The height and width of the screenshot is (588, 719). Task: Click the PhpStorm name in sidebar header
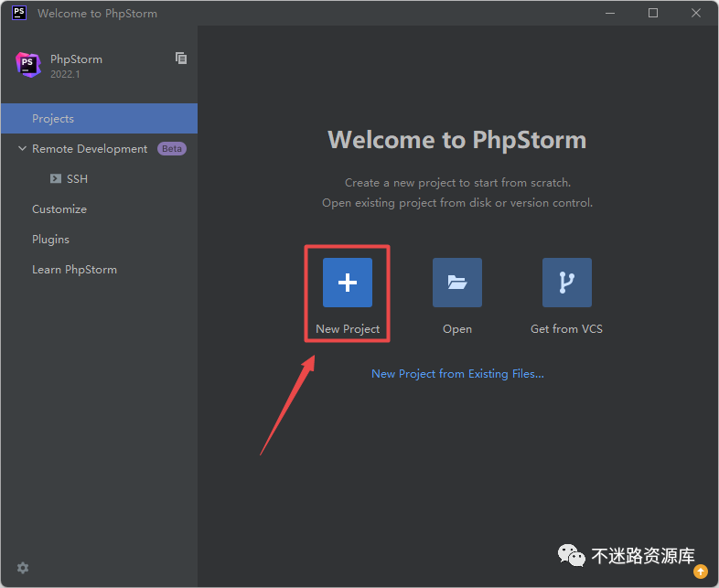tap(76, 59)
